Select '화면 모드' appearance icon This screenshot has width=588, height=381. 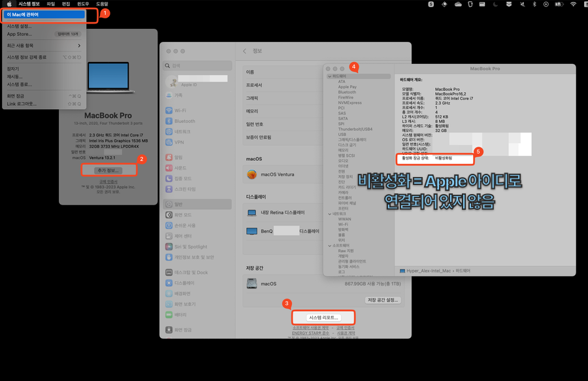tap(169, 215)
